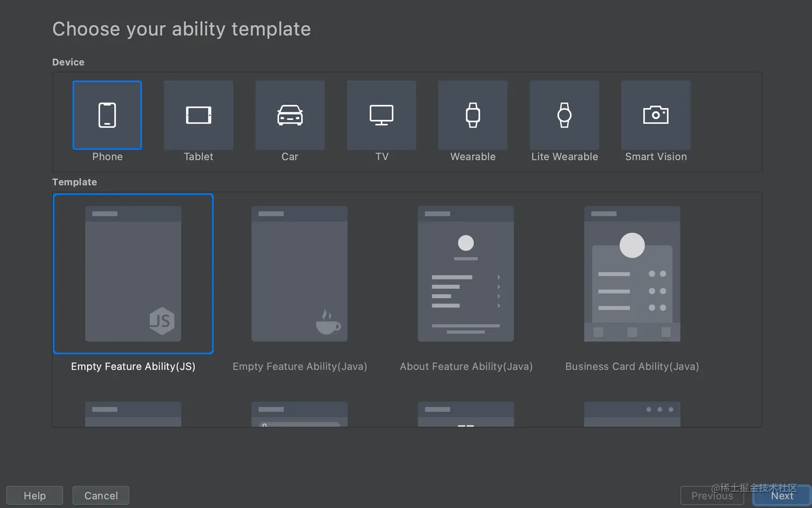
Task: Select the Lite Wearable icon
Action: click(x=564, y=115)
